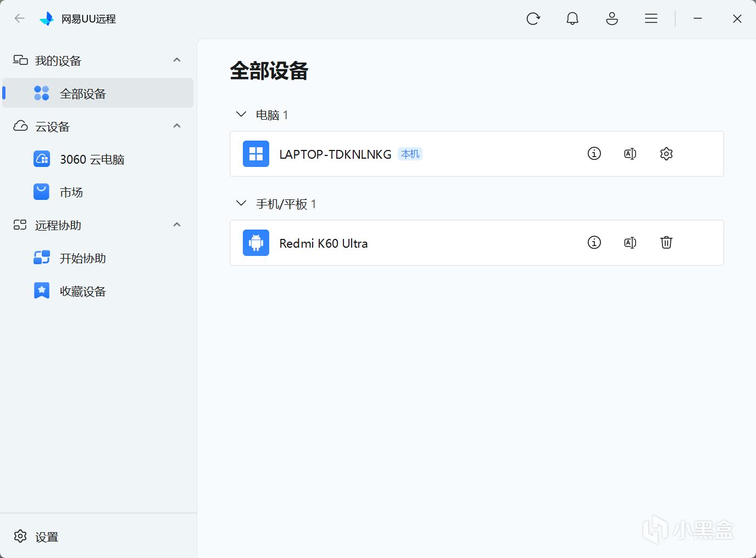
Task: Collapse the 手机/平板 device group
Action: (241, 204)
